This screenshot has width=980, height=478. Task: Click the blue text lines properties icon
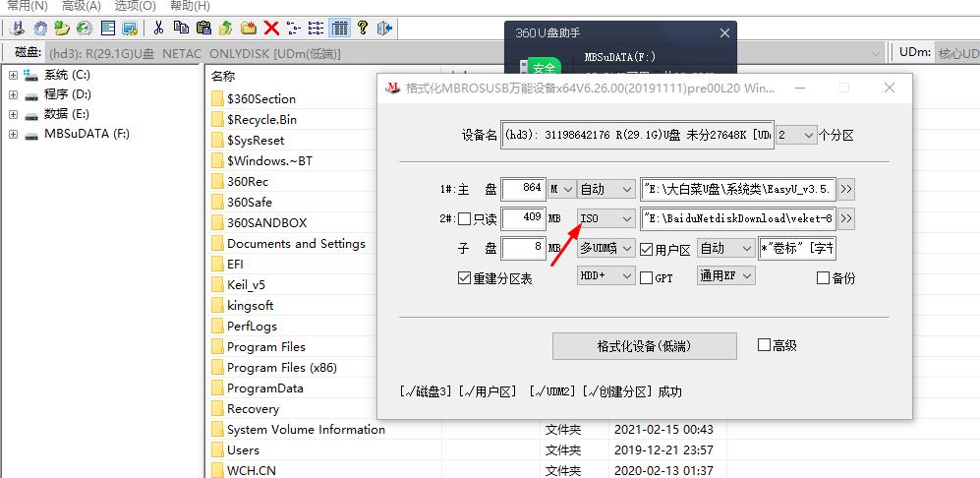(x=108, y=28)
